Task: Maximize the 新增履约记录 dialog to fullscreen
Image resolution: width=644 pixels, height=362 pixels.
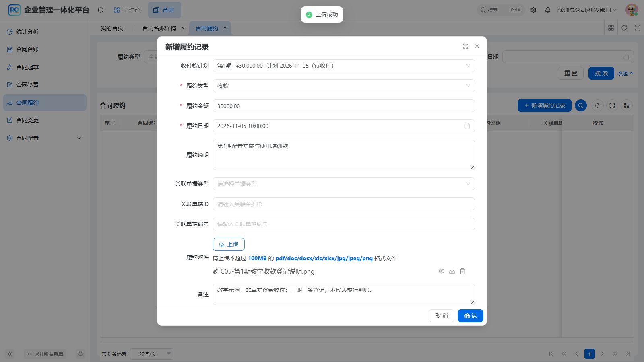Action: point(466,46)
